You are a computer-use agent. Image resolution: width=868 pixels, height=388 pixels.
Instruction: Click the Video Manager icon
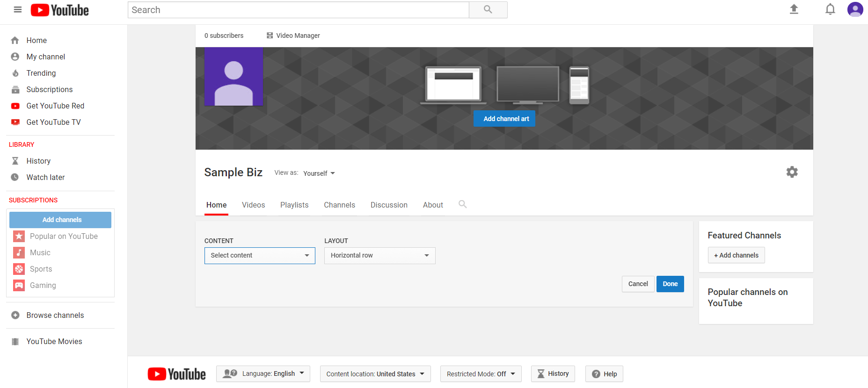point(270,36)
